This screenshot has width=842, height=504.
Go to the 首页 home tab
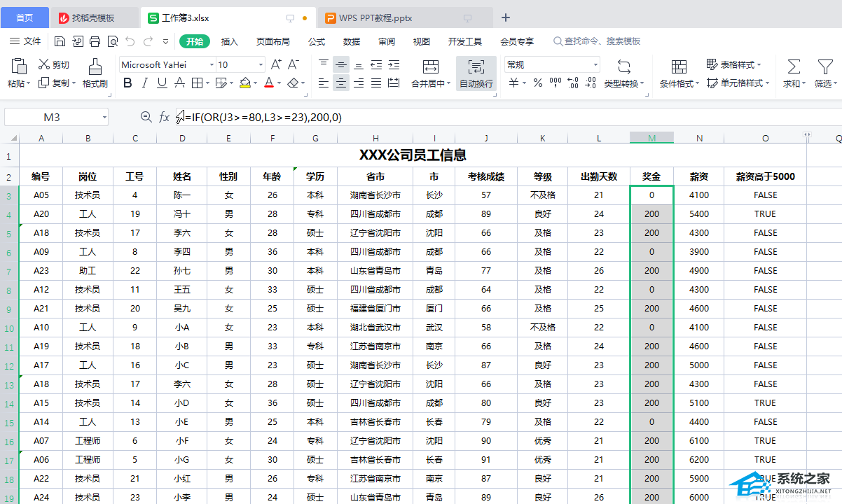(25, 17)
